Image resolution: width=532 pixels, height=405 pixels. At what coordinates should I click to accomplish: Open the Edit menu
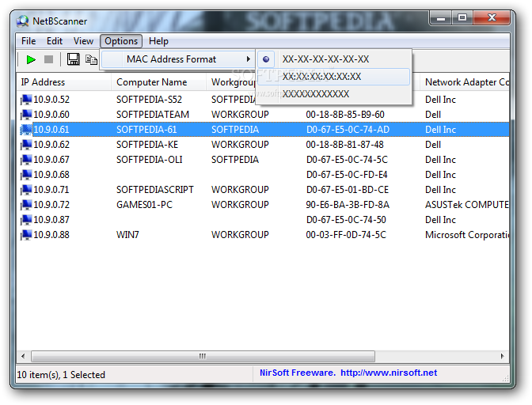(x=55, y=41)
